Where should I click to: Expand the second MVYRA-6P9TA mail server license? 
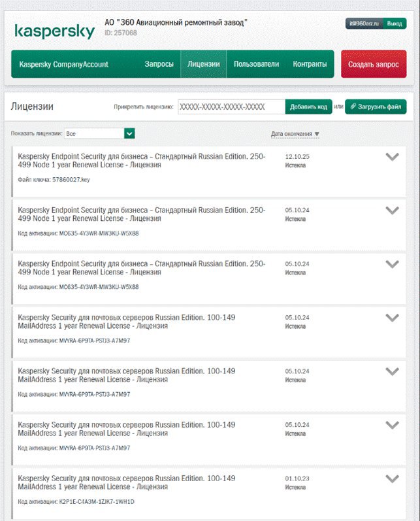click(392, 371)
